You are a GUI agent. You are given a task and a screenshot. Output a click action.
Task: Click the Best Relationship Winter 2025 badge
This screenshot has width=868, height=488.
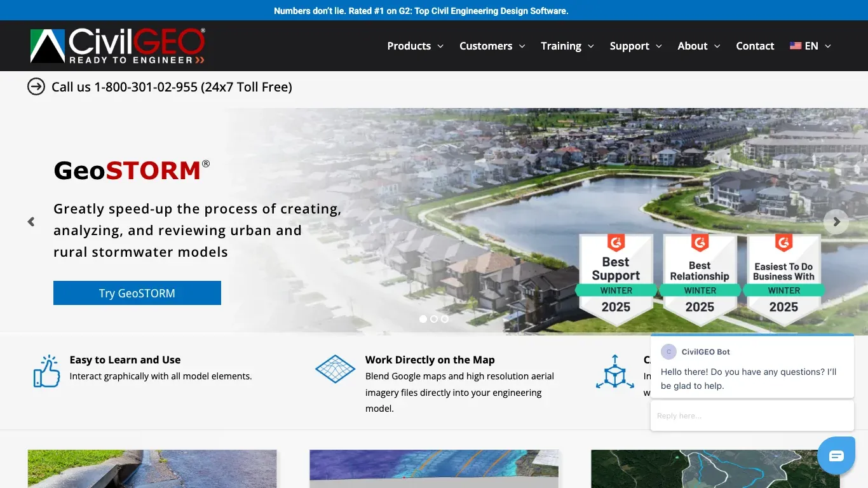(700, 279)
